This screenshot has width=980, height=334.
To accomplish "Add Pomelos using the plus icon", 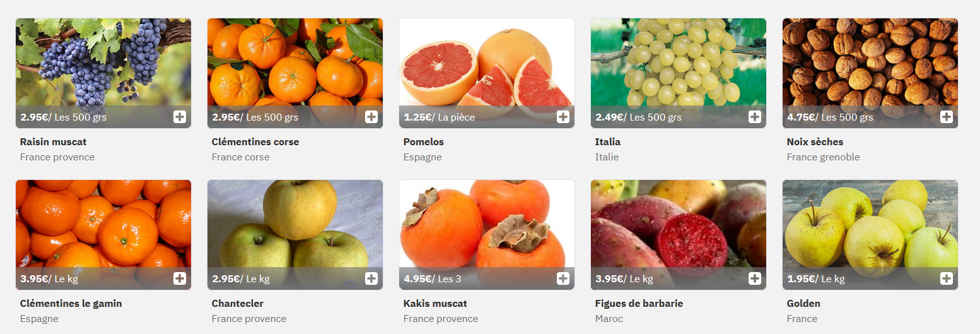I will pyautogui.click(x=563, y=117).
